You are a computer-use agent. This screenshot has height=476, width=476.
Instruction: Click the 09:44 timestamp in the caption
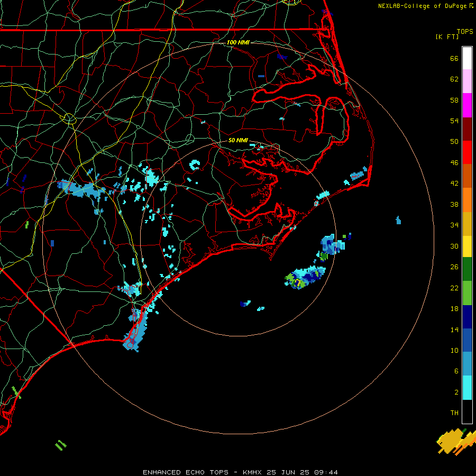tap(326, 472)
